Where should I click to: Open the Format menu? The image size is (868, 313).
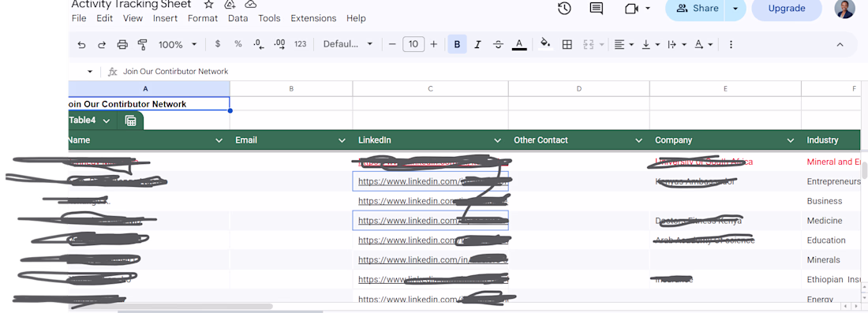coord(203,18)
